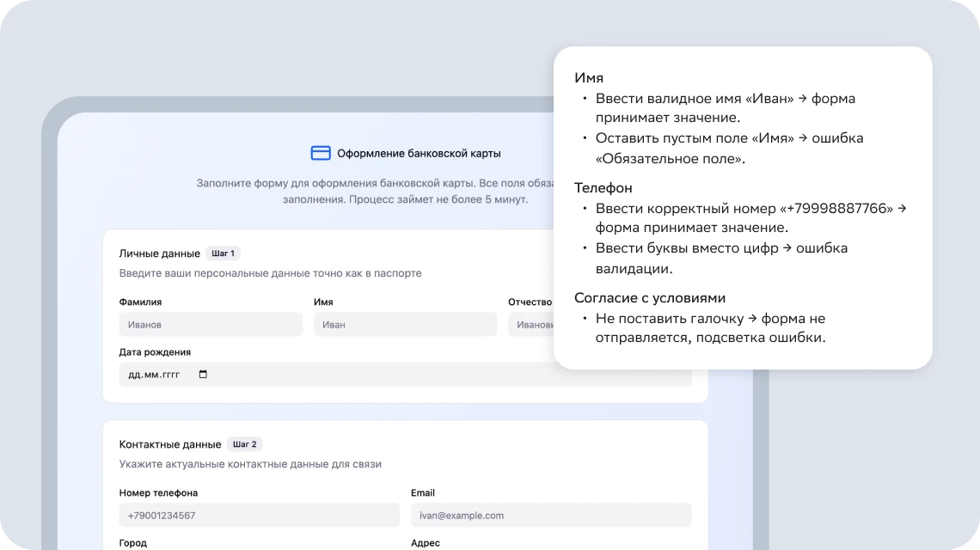Select the Личные данные section heading
980x550 pixels.
pyautogui.click(x=159, y=254)
